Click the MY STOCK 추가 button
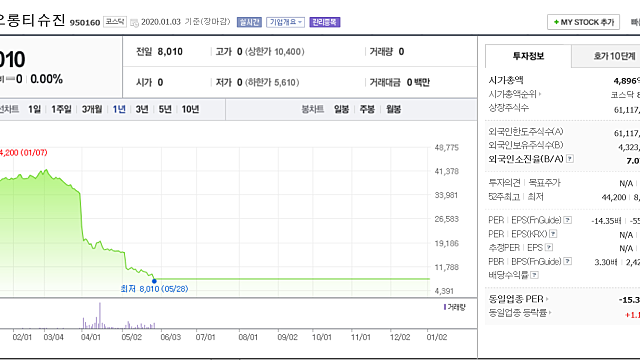Image resolution: width=640 pixels, height=360 pixels. 583,22
